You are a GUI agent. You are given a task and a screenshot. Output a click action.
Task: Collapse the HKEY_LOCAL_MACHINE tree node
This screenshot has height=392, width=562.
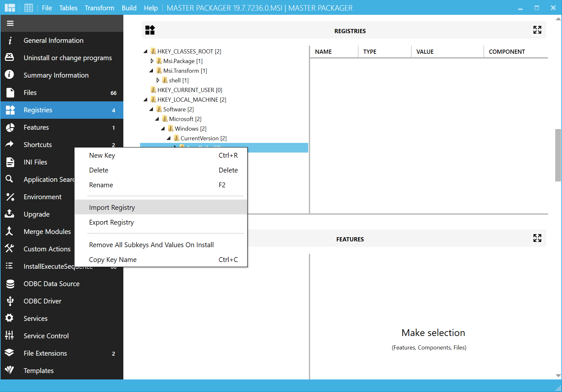[x=146, y=100]
